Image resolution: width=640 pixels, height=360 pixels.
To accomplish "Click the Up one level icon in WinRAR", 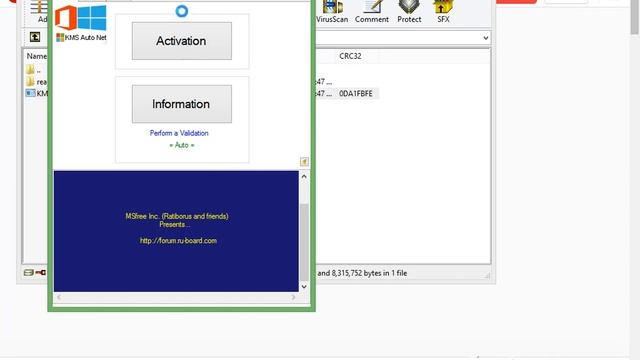I will point(35,37).
